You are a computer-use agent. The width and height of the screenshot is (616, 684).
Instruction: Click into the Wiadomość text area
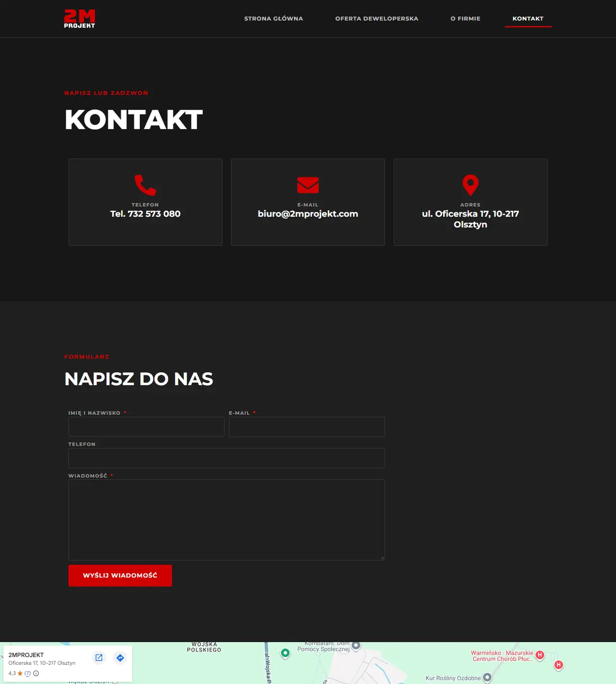(x=227, y=519)
